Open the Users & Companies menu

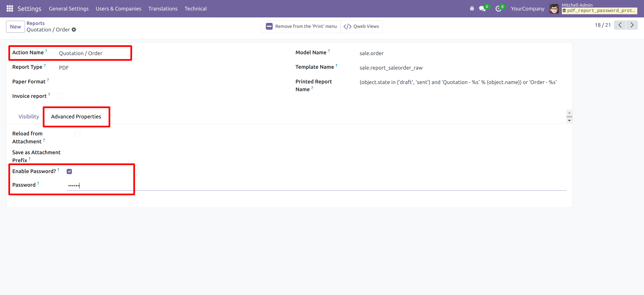118,9
